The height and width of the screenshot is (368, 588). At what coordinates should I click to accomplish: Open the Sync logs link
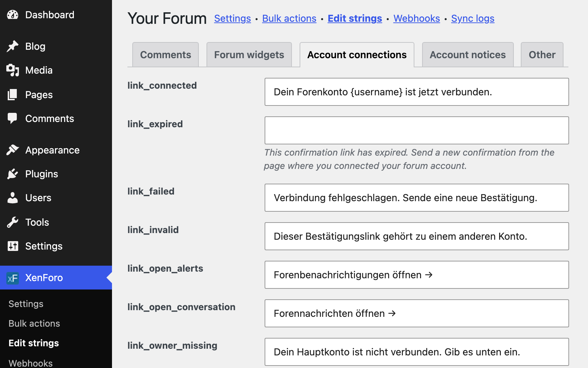[473, 18]
